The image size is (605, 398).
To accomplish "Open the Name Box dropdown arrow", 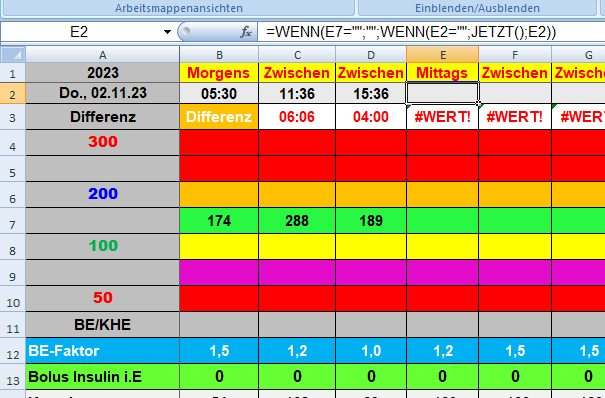I will click(x=167, y=32).
